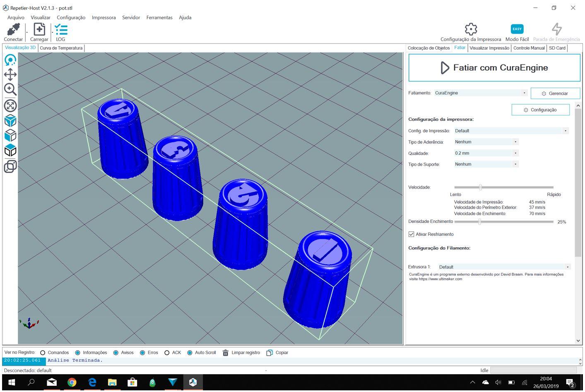This screenshot has height=392, width=585.
Task: Open Edge browser from taskbar
Action: tap(92, 382)
